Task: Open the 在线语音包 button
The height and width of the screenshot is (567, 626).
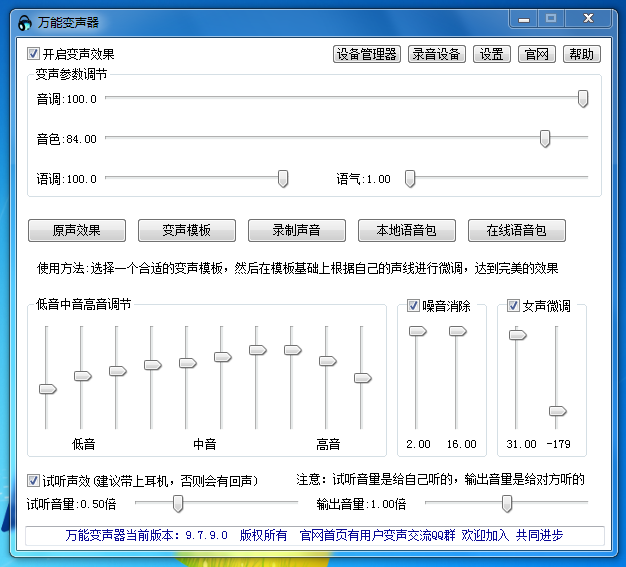Action: (517, 230)
